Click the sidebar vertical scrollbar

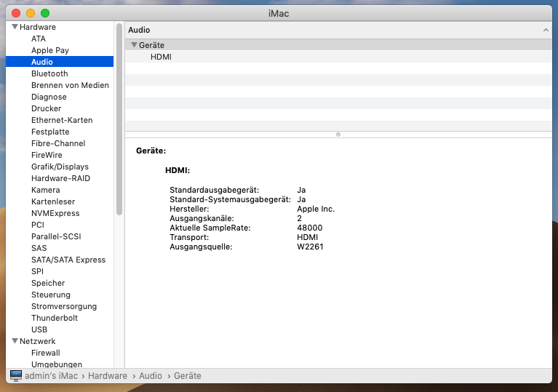click(119, 119)
